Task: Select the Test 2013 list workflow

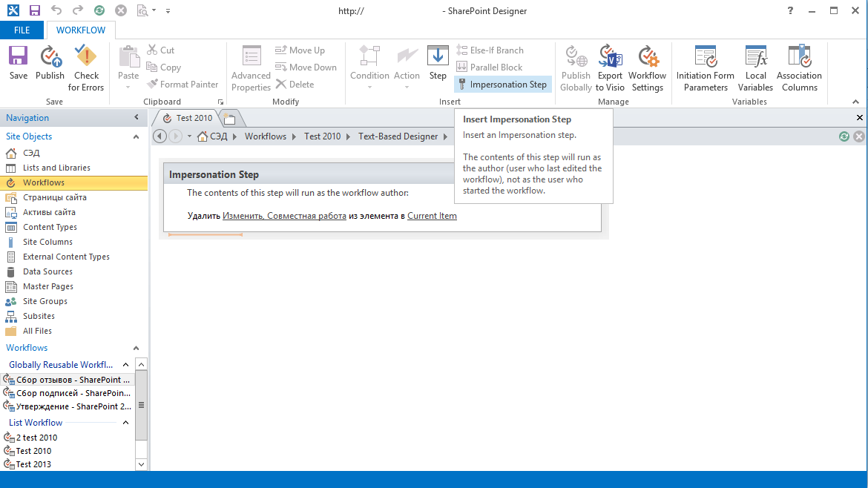Action: (x=33, y=464)
